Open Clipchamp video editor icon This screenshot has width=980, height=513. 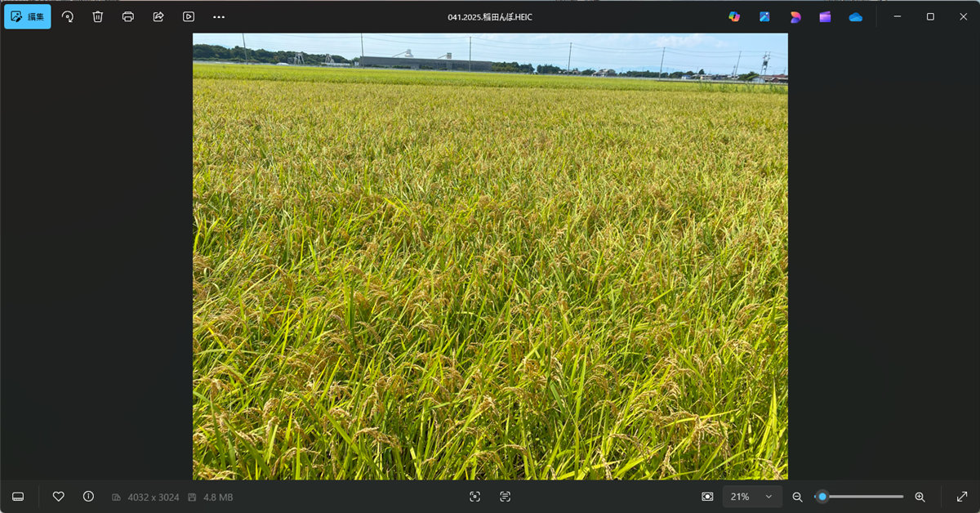[825, 16]
